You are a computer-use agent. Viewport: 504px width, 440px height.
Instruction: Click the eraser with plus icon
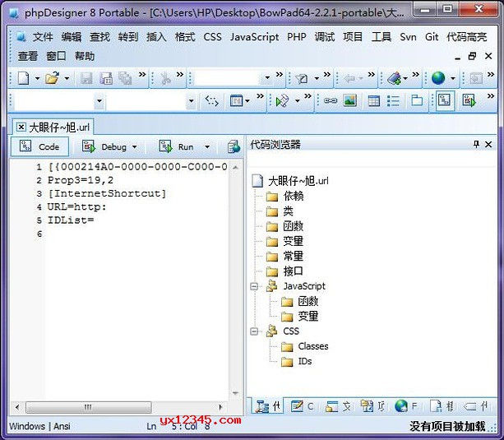point(394,78)
